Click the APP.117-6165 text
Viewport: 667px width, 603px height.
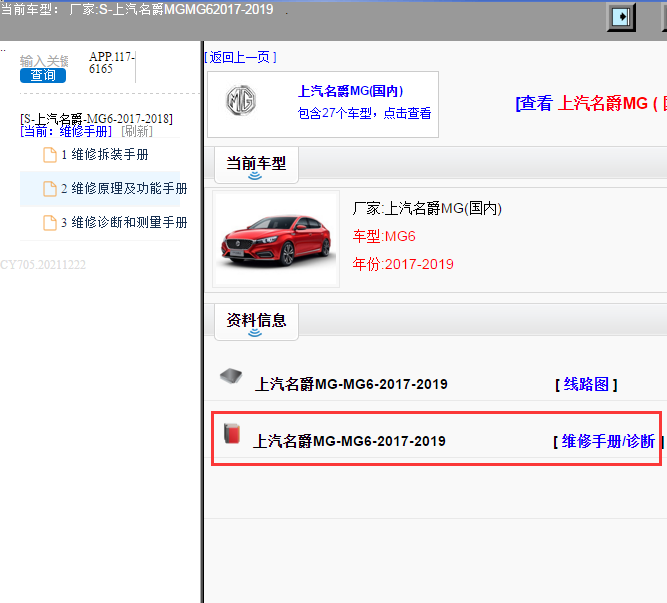(x=112, y=63)
